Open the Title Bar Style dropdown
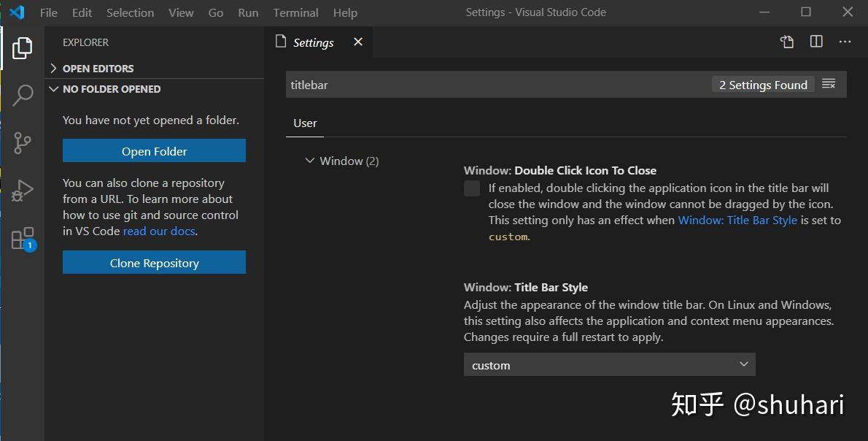The height and width of the screenshot is (441, 868). (609, 364)
